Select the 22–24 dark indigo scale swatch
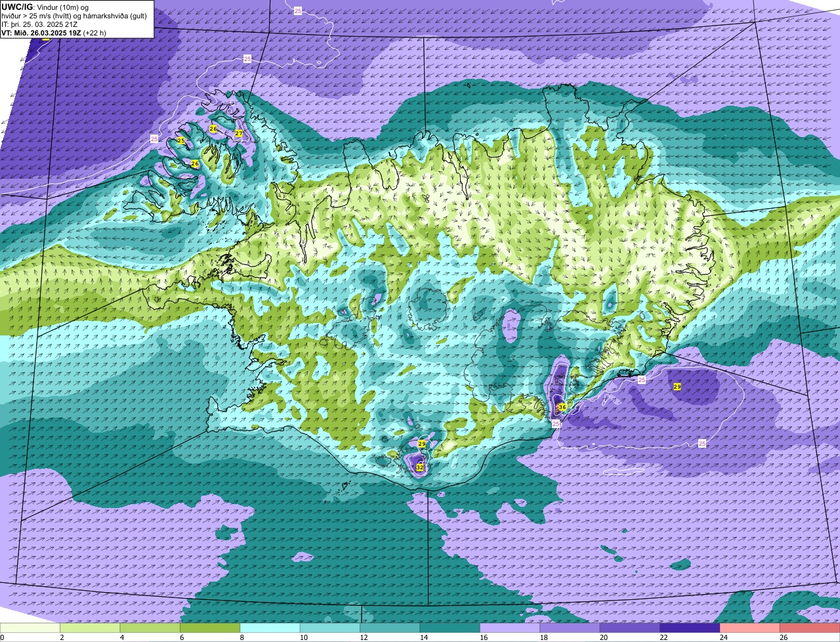840x642 pixels. (690, 628)
